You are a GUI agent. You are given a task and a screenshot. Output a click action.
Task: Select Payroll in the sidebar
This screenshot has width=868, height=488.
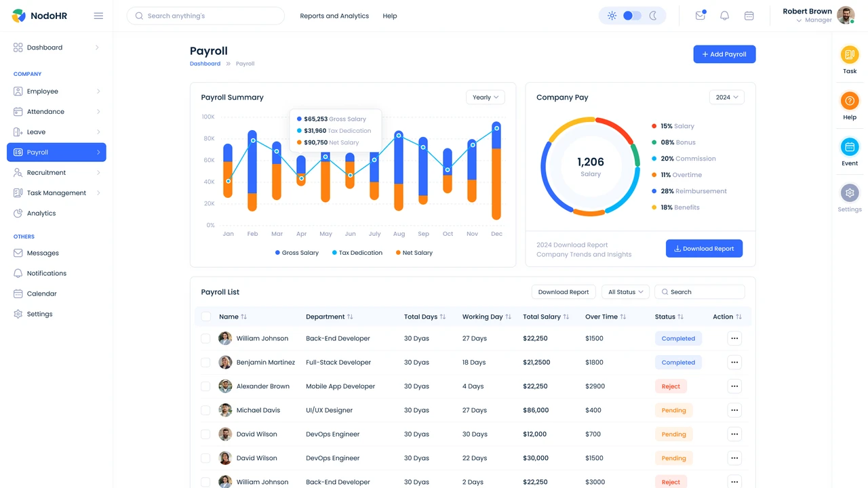click(x=56, y=152)
